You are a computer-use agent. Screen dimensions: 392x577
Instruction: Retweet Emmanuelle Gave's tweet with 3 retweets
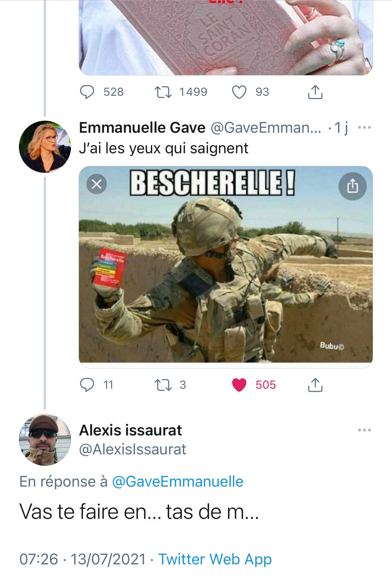point(163,385)
